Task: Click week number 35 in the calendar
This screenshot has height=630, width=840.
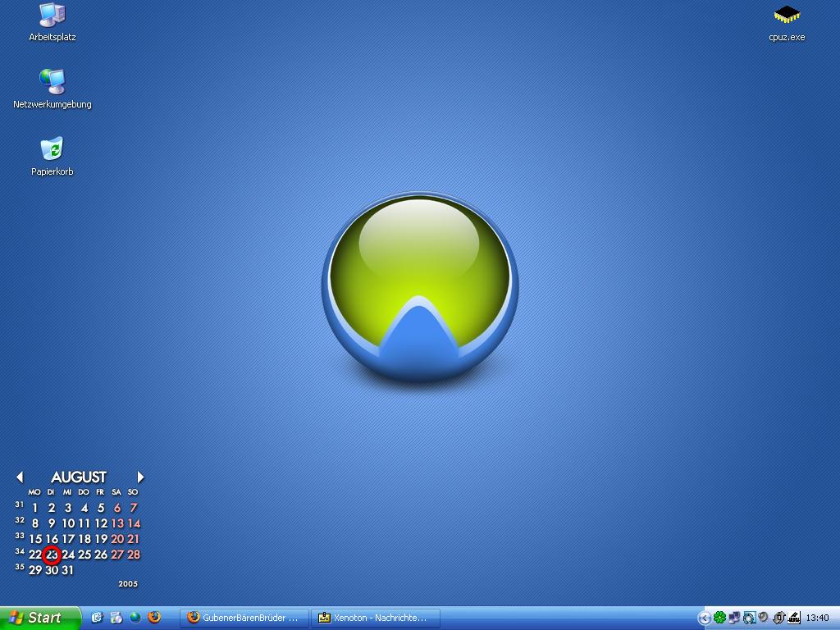Action: [20, 567]
